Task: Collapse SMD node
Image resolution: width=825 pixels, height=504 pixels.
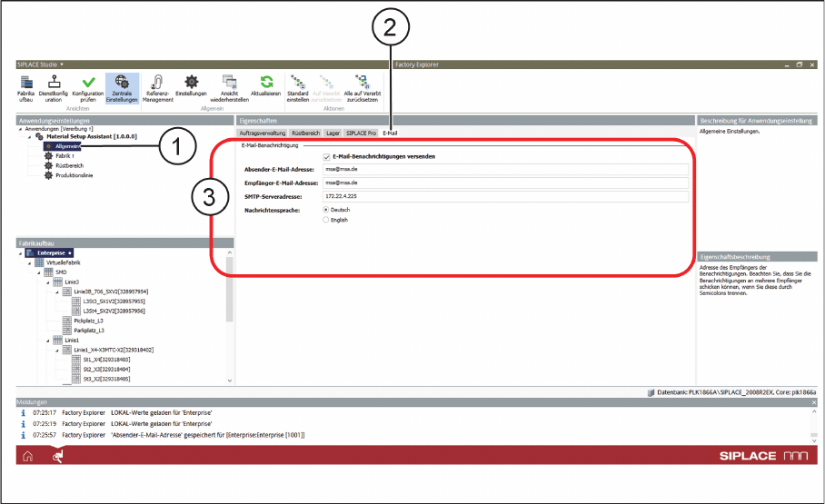Action: (x=38, y=273)
